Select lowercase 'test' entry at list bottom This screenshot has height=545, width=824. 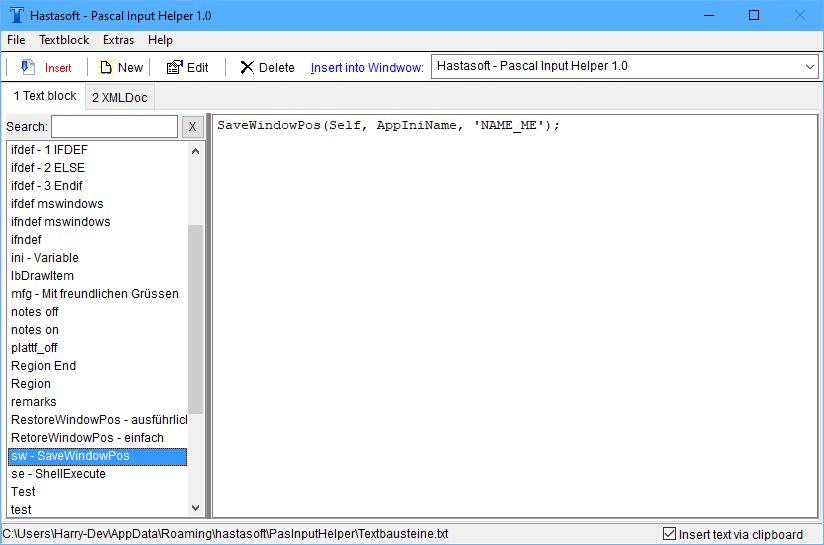click(x=98, y=509)
